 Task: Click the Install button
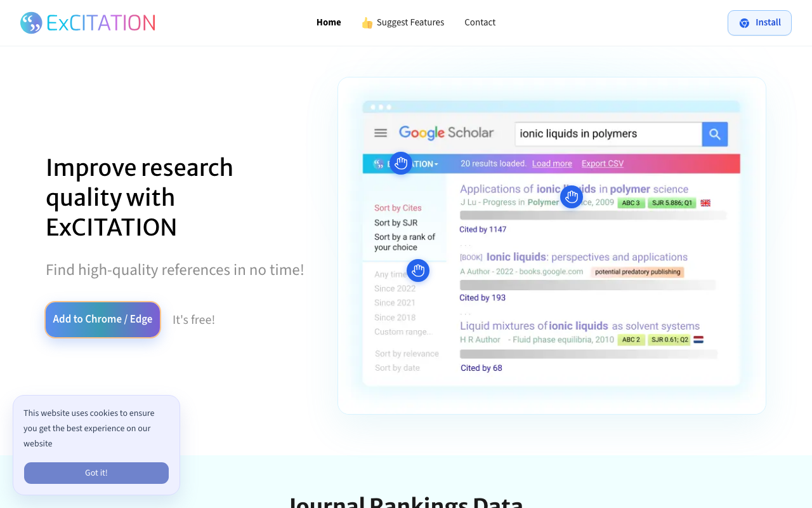click(759, 23)
